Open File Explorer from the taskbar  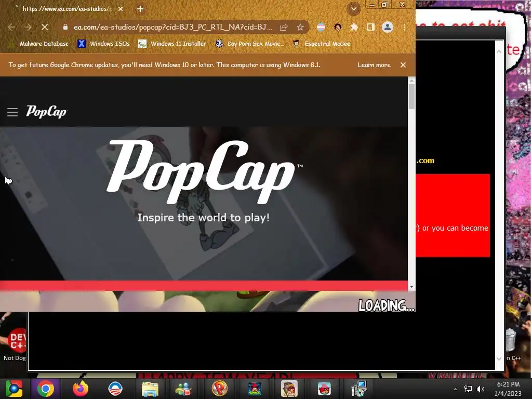point(150,389)
